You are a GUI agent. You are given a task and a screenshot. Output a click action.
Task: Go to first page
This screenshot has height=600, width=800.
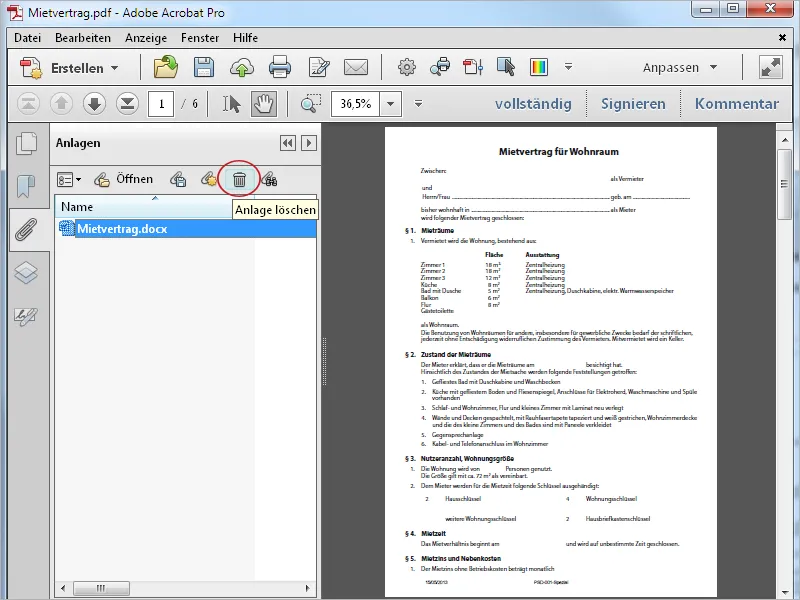(29, 104)
